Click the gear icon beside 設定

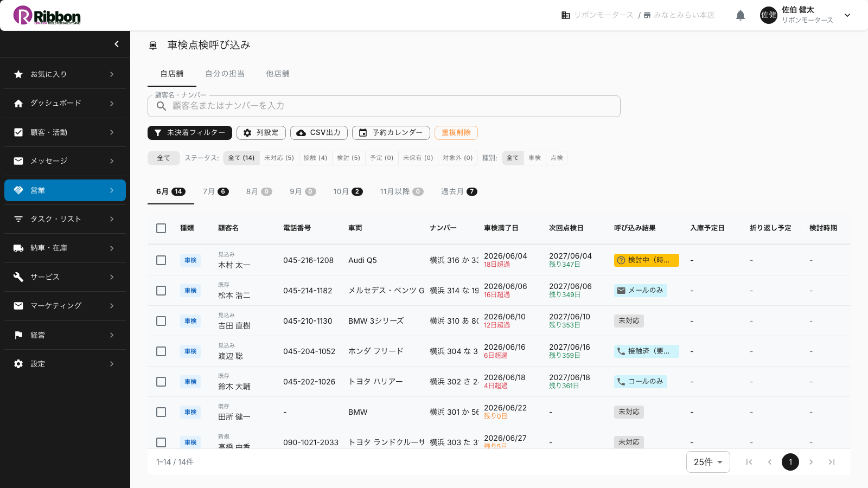coord(18,364)
